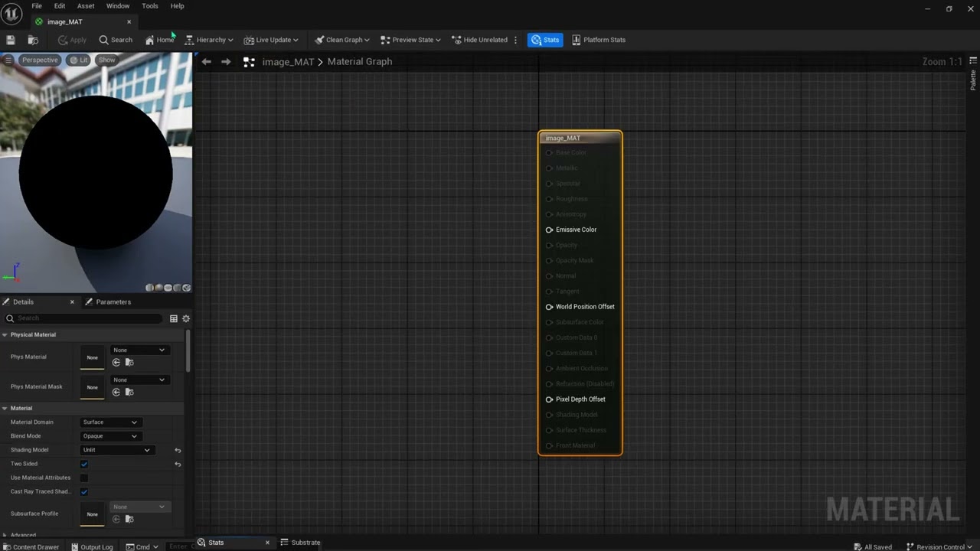Open the Material Domain Surface dropdown
The image size is (980, 551).
click(x=110, y=422)
